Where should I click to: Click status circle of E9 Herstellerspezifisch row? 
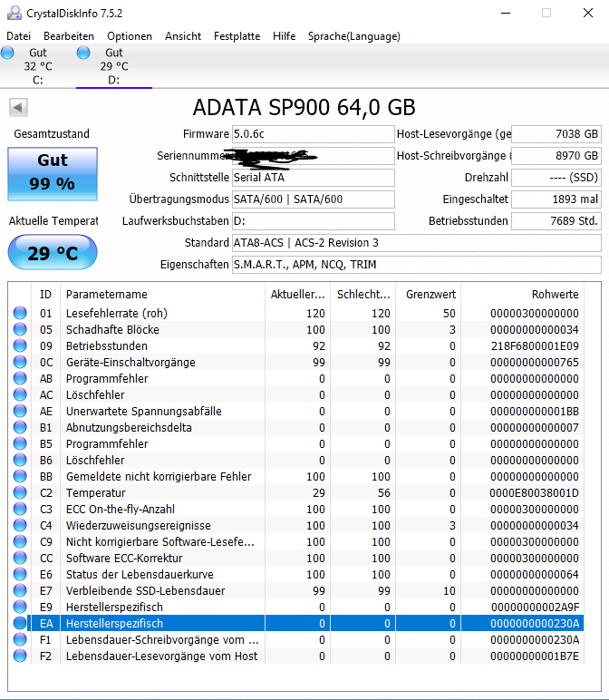tap(20, 607)
